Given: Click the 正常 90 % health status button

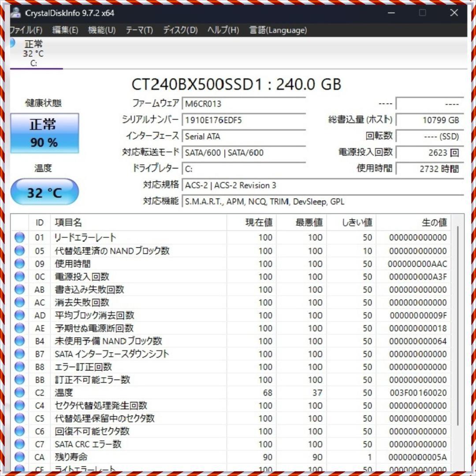Looking at the screenshot, I should [x=45, y=133].
